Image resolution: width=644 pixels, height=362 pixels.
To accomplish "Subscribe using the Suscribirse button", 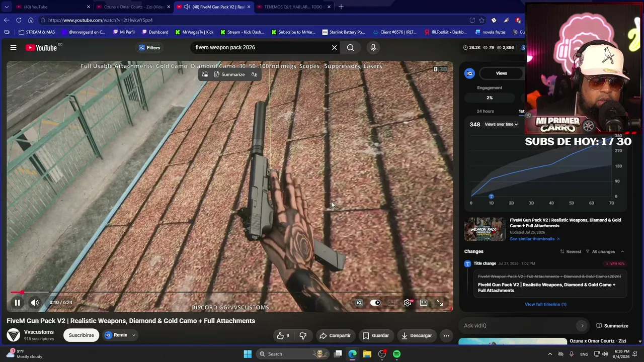I will tap(82, 335).
